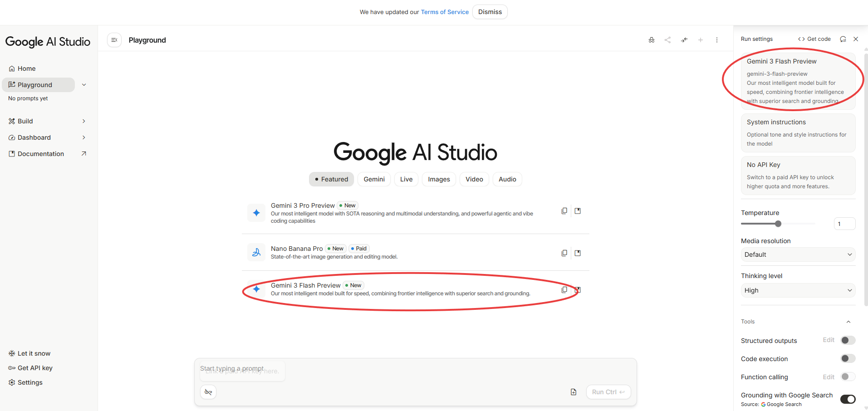Click the no API key icon in prompt box

pos(208,392)
